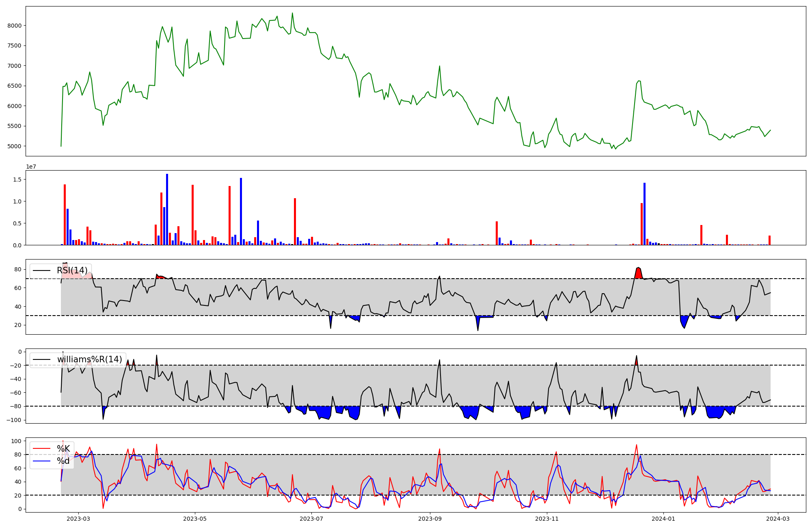The width and height of the screenshot is (812, 528).
Task: Click the 2023-05 x-axis date label
Action: (x=195, y=518)
